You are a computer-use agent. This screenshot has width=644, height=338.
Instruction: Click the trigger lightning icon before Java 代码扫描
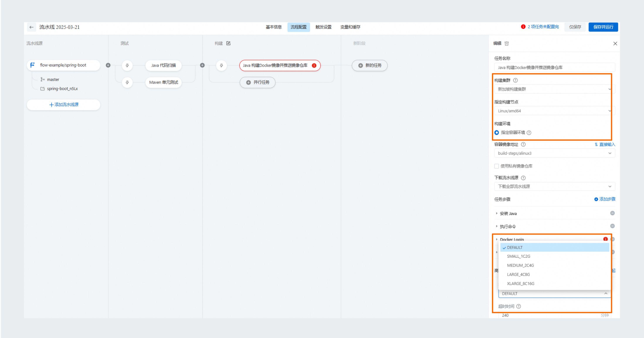(127, 66)
